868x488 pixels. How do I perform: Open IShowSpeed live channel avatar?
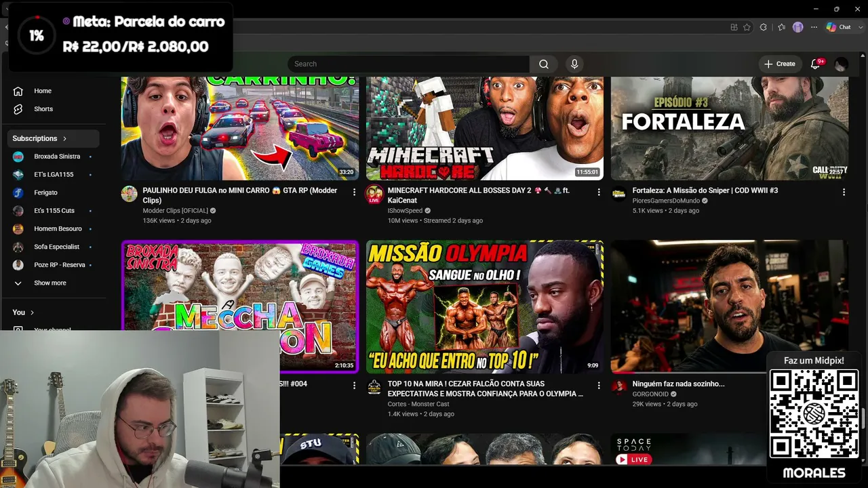click(374, 194)
